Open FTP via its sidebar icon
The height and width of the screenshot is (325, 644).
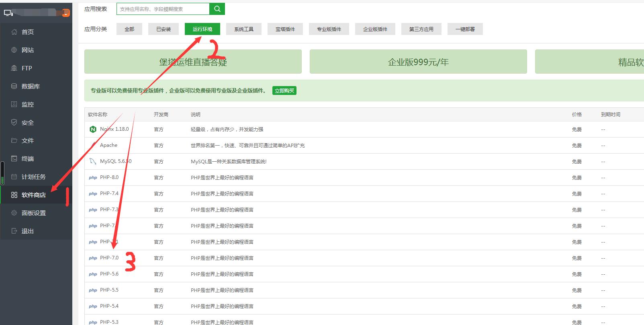tap(14, 68)
